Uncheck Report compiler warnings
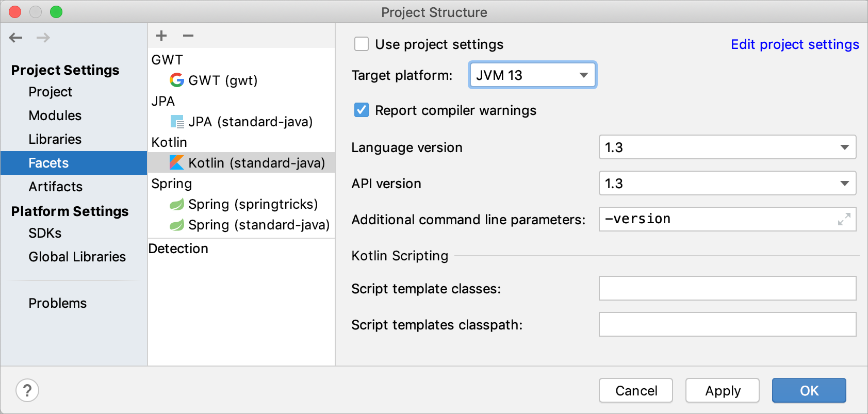Image resolution: width=868 pixels, height=414 pixels. (362, 110)
